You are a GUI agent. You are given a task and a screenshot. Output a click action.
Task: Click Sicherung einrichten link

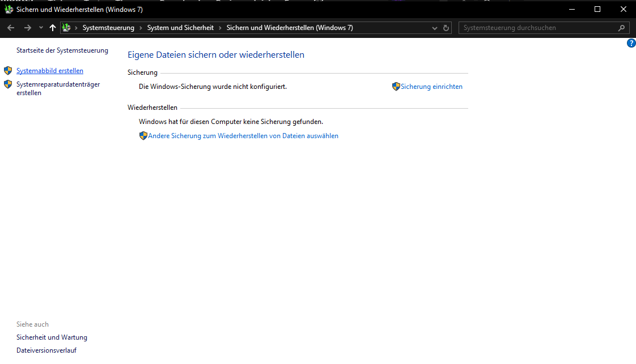tap(431, 86)
